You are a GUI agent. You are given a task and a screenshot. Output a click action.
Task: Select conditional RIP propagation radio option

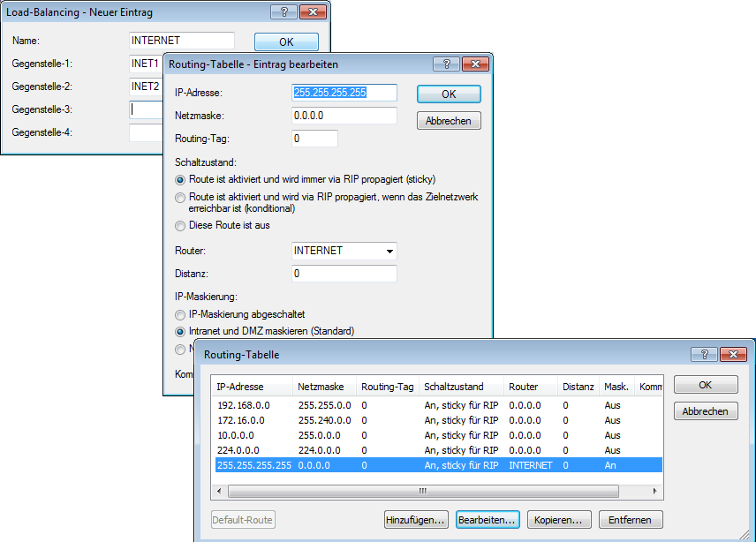[181, 198]
